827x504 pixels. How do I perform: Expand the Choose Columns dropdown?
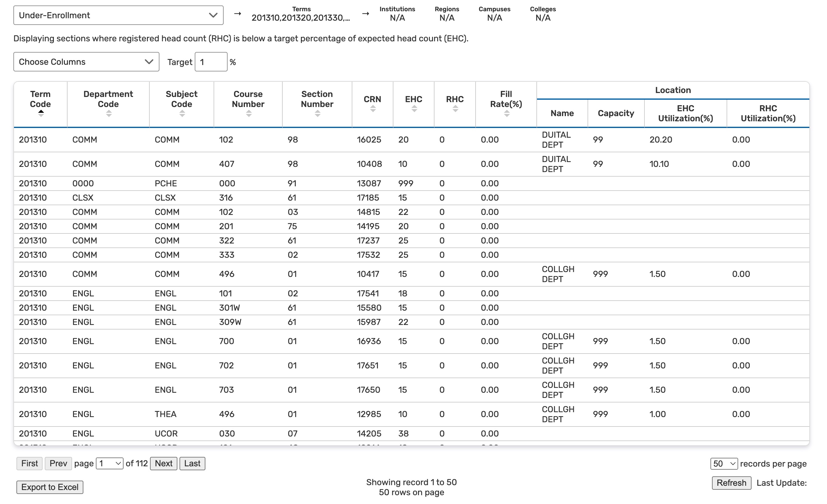(86, 62)
